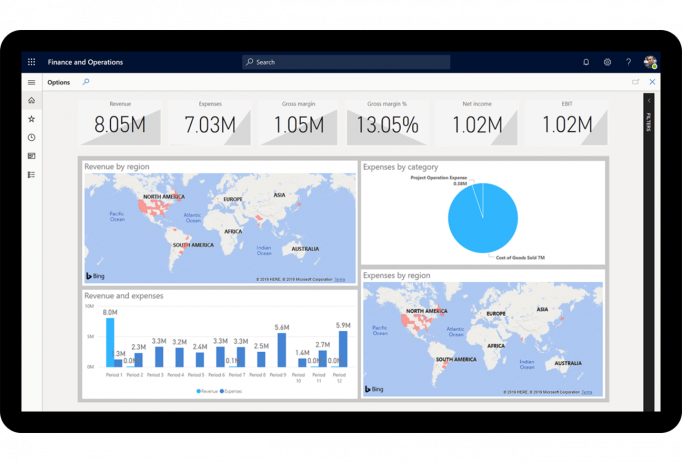This screenshot has width=682, height=463.
Task: Open the settings gear
Action: coord(607,62)
